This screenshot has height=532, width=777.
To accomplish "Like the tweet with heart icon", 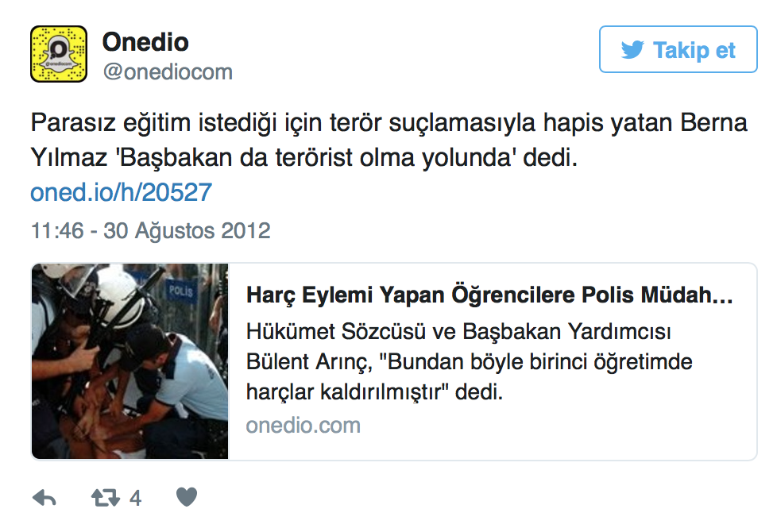I will click(187, 497).
